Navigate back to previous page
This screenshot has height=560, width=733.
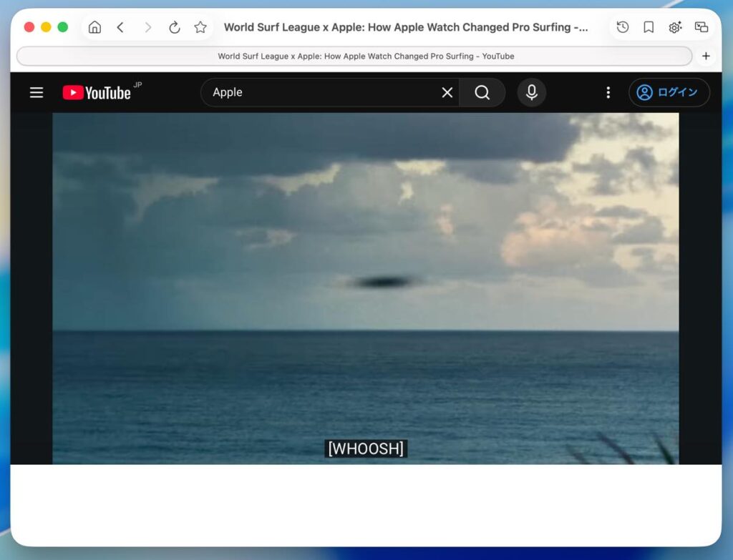[120, 27]
